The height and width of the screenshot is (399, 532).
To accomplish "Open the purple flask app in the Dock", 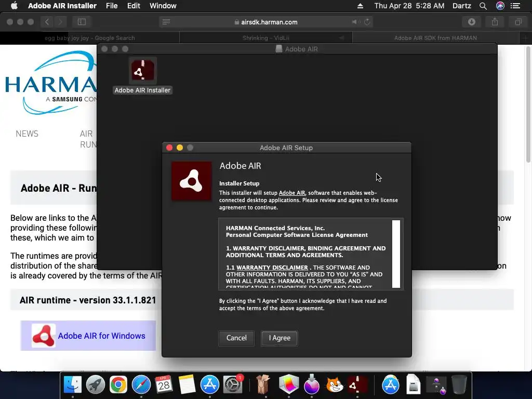I will tap(312, 385).
